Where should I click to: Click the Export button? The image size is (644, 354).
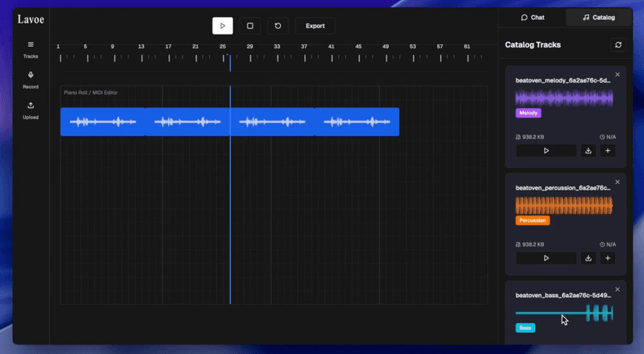point(315,26)
